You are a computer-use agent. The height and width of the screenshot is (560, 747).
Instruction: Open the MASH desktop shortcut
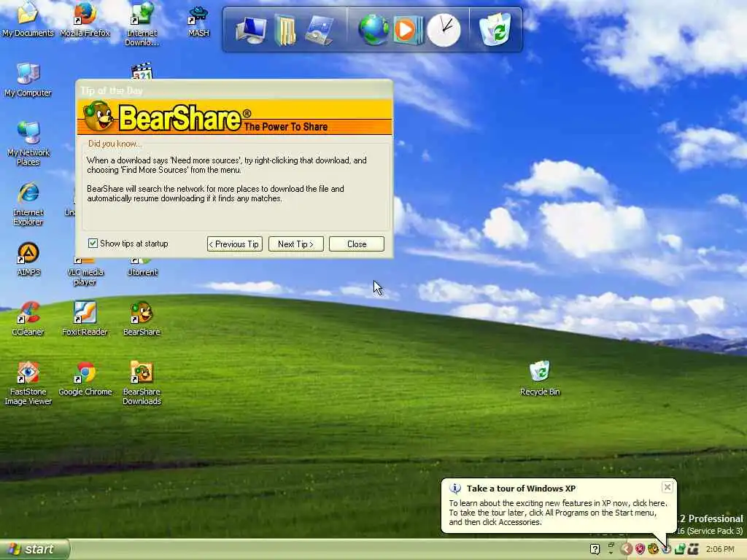pos(198,21)
